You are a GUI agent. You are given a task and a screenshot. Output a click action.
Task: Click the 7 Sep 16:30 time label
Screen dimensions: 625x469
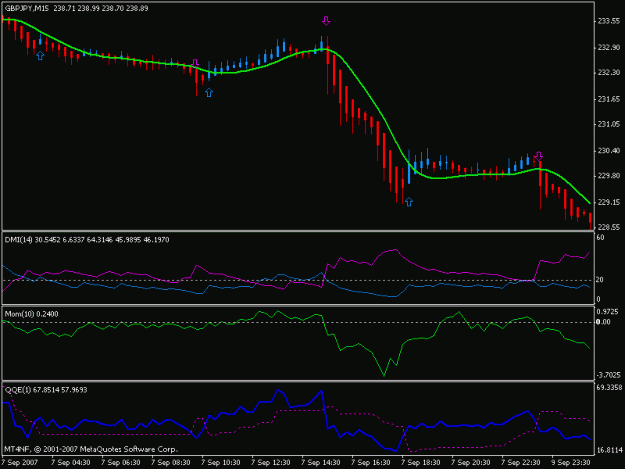[371, 463]
